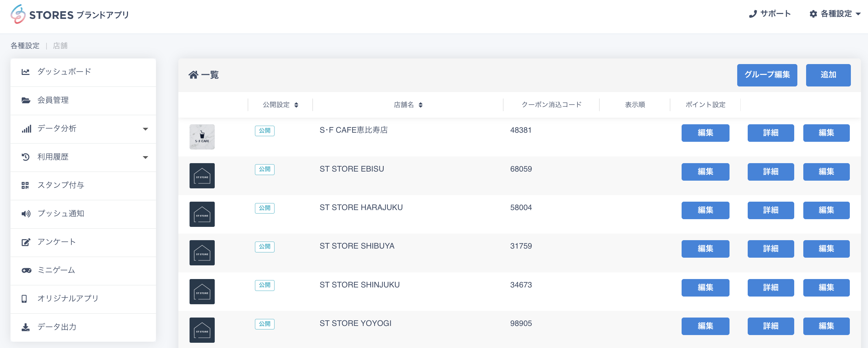This screenshot has width=868, height=348.
Task: Click point-setting 編集 for ST STORE SHINJUKU
Action: click(705, 288)
